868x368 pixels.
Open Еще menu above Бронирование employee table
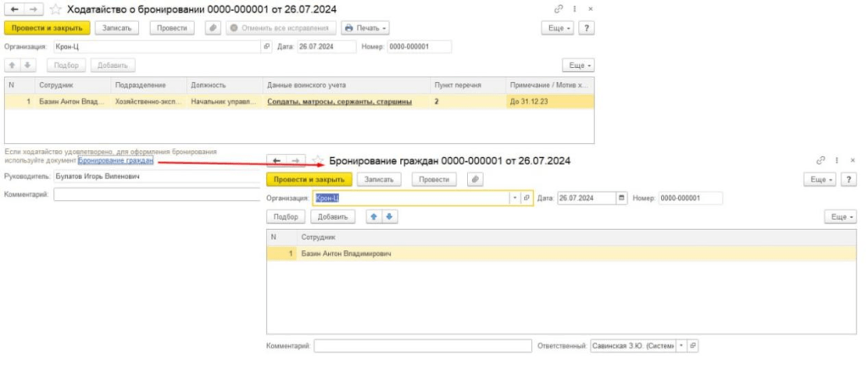(x=840, y=217)
